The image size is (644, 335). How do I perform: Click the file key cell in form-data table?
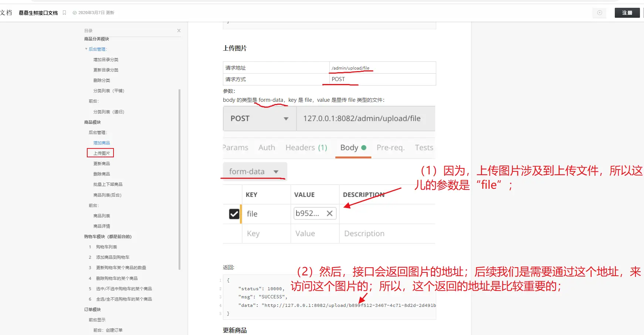(x=266, y=214)
